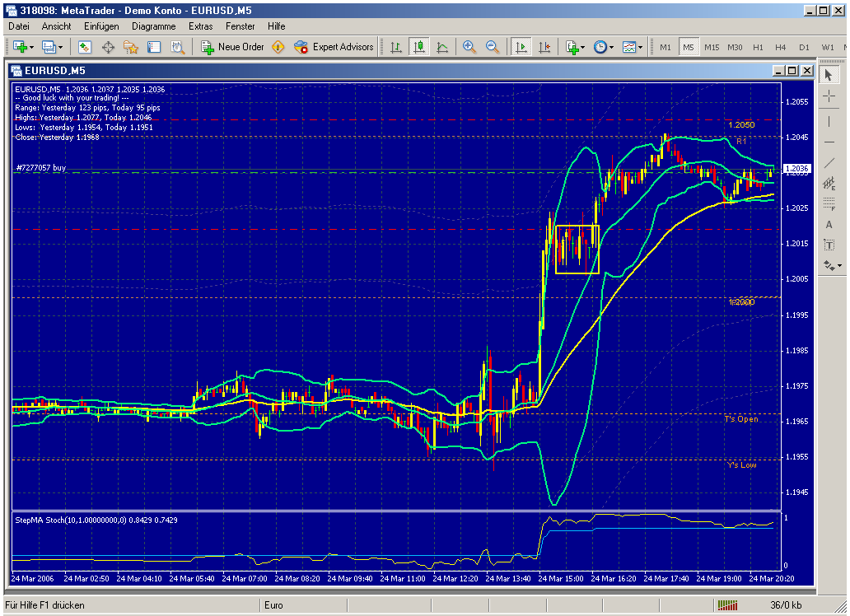Open the Datei menu
The image size is (850, 616).
(x=19, y=26)
